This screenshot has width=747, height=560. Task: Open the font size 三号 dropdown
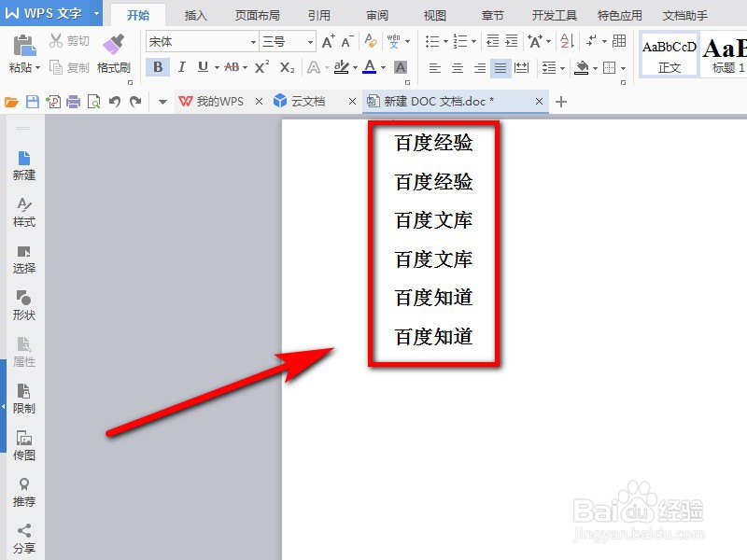click(x=310, y=42)
